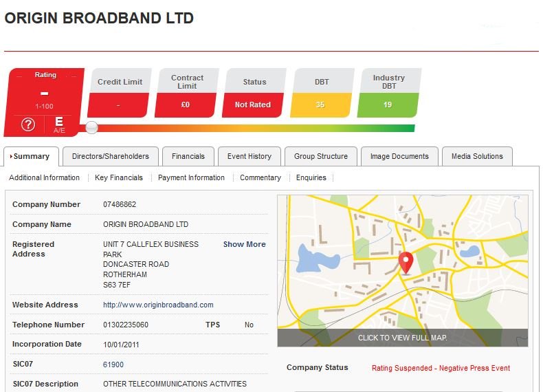543x392 pixels.
Task: Click 'Rating Suspended - Negative Press Event' status
Action: pos(441,368)
